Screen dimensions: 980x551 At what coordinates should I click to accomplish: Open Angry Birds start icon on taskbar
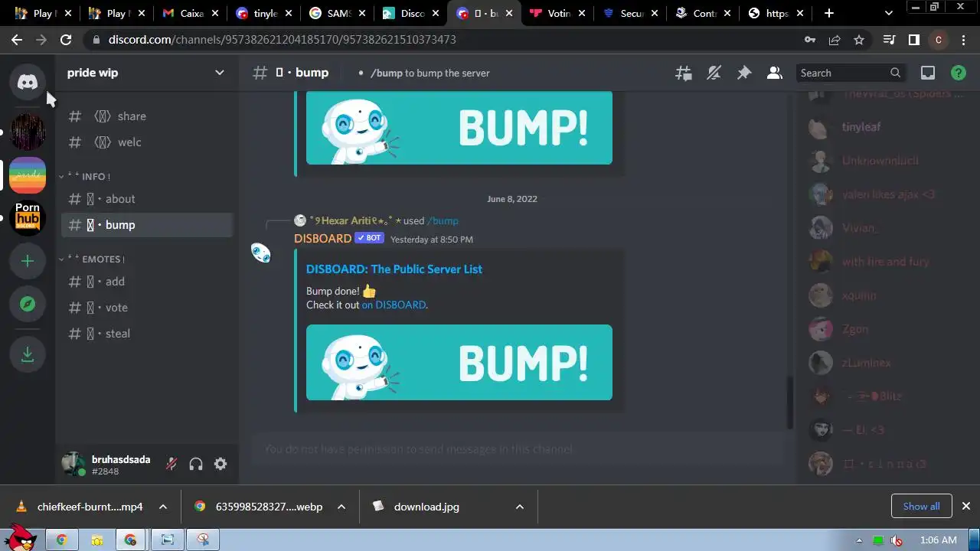point(20,538)
